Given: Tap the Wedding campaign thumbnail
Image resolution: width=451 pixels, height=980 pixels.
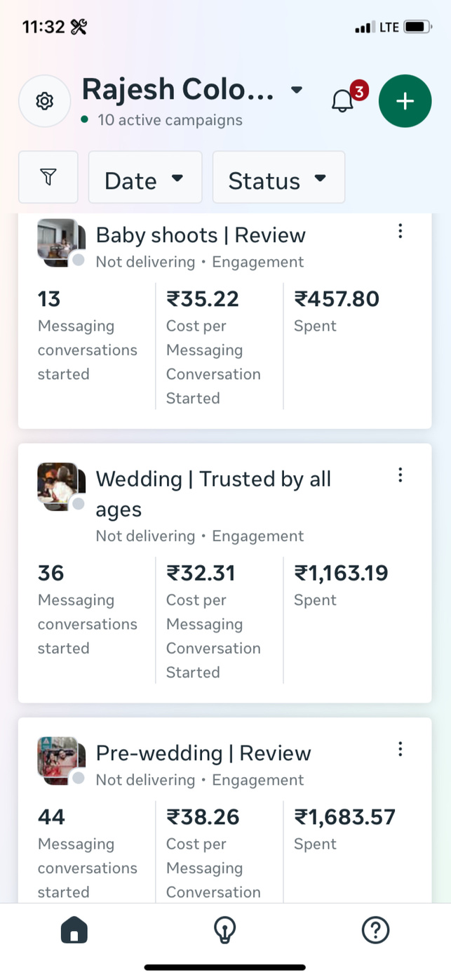Looking at the screenshot, I should tap(59, 486).
